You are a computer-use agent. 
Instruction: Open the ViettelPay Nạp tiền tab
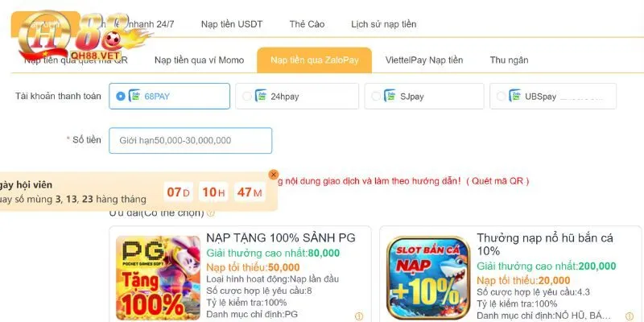click(424, 60)
